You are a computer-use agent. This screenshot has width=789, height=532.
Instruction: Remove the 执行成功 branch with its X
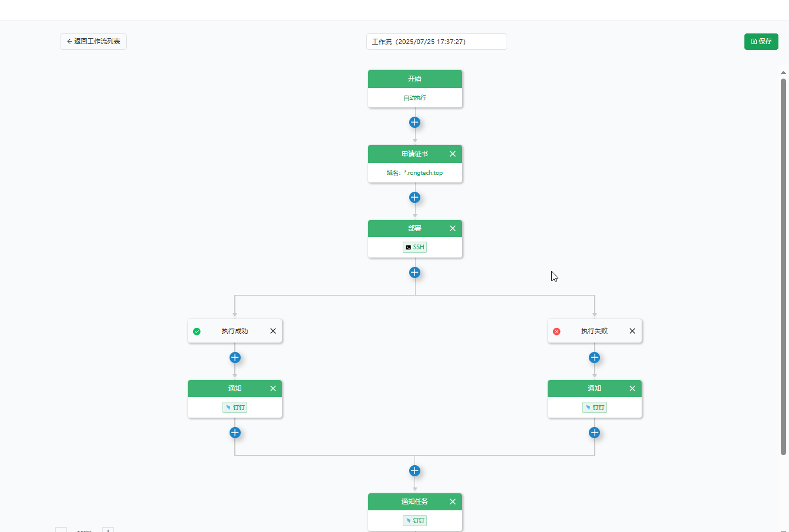pyautogui.click(x=273, y=331)
